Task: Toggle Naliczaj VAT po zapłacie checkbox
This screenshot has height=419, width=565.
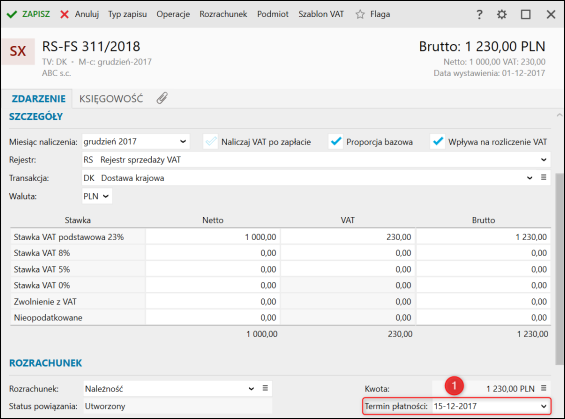Action: pyautogui.click(x=211, y=142)
